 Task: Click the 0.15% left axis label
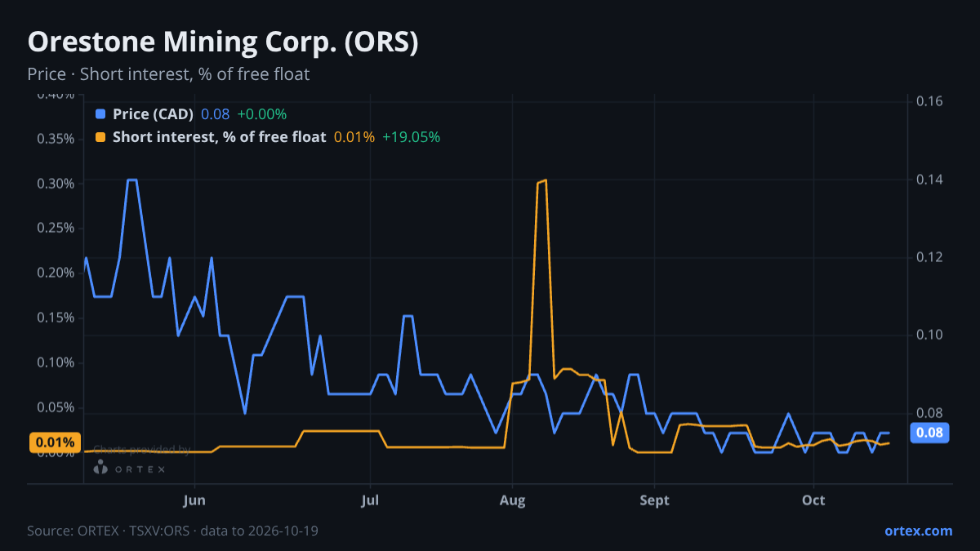56,318
